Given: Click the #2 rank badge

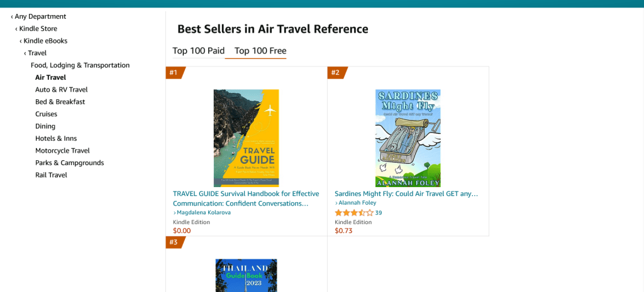Looking at the screenshot, I should (x=336, y=73).
